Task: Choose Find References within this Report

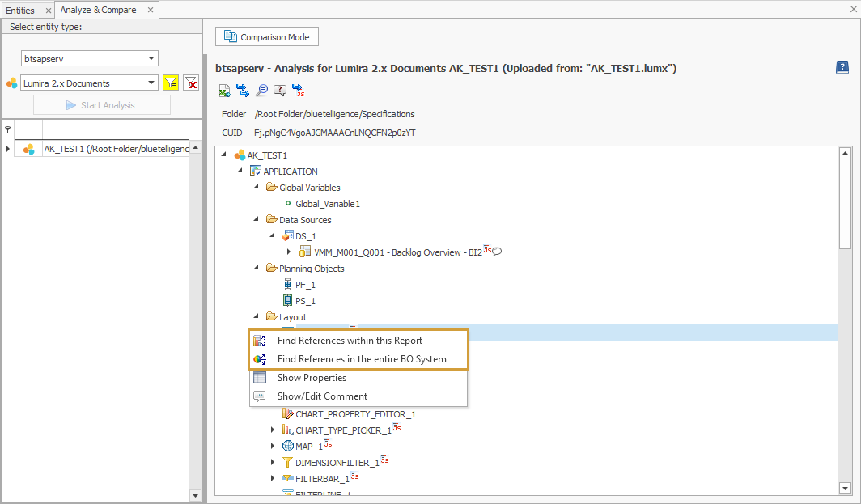Action: tap(350, 341)
